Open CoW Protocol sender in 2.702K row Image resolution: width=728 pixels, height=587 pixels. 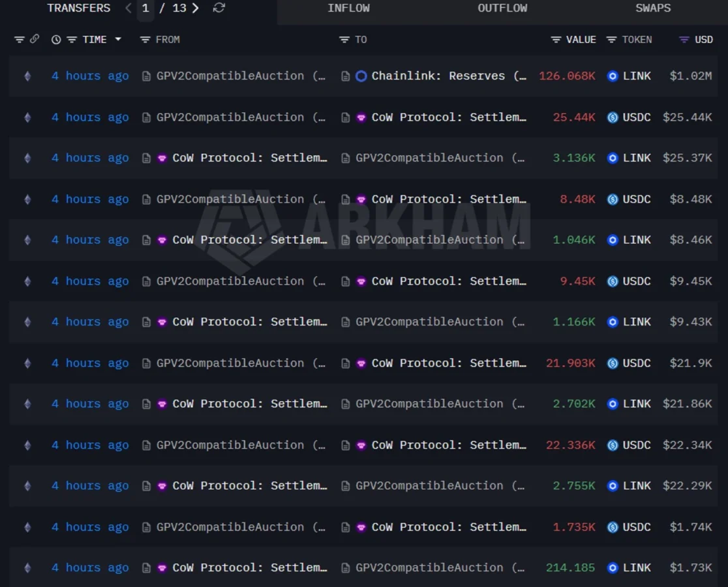coord(250,404)
